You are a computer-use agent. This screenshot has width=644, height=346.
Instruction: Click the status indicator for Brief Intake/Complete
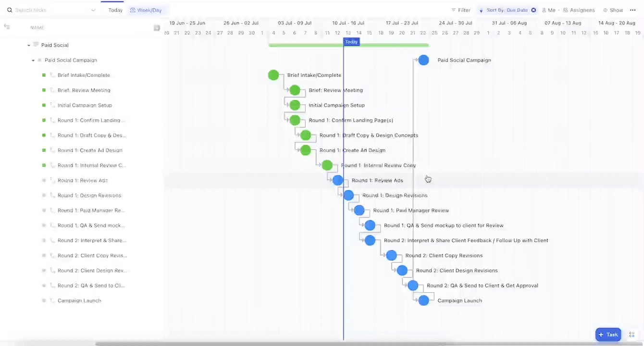tap(44, 75)
